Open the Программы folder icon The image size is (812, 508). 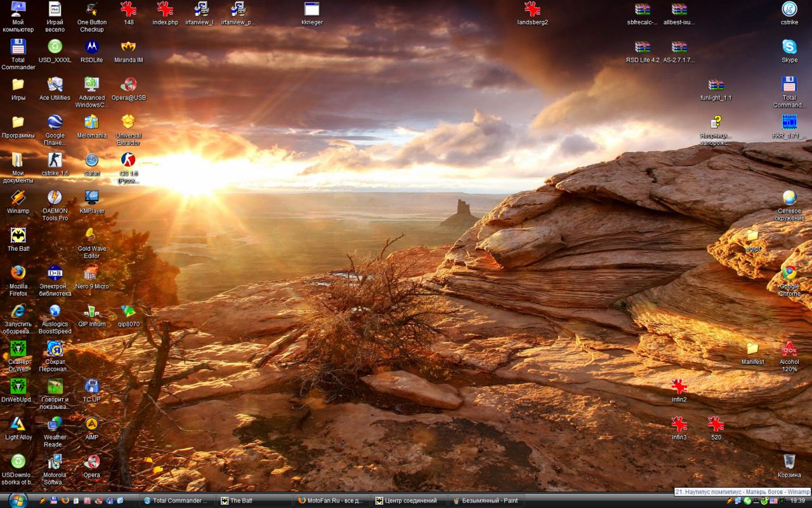(18, 126)
